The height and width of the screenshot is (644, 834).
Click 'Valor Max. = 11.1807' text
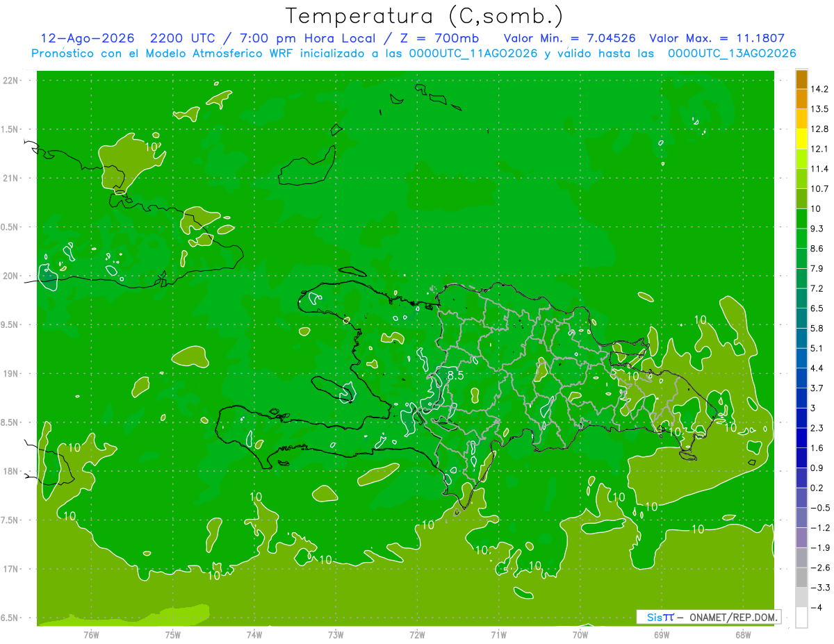tap(717, 38)
